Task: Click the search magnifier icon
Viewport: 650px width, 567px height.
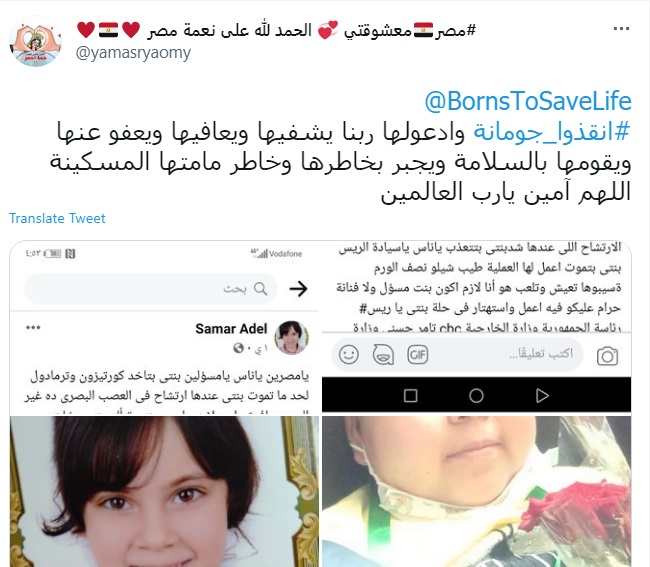Action: pos(260,288)
